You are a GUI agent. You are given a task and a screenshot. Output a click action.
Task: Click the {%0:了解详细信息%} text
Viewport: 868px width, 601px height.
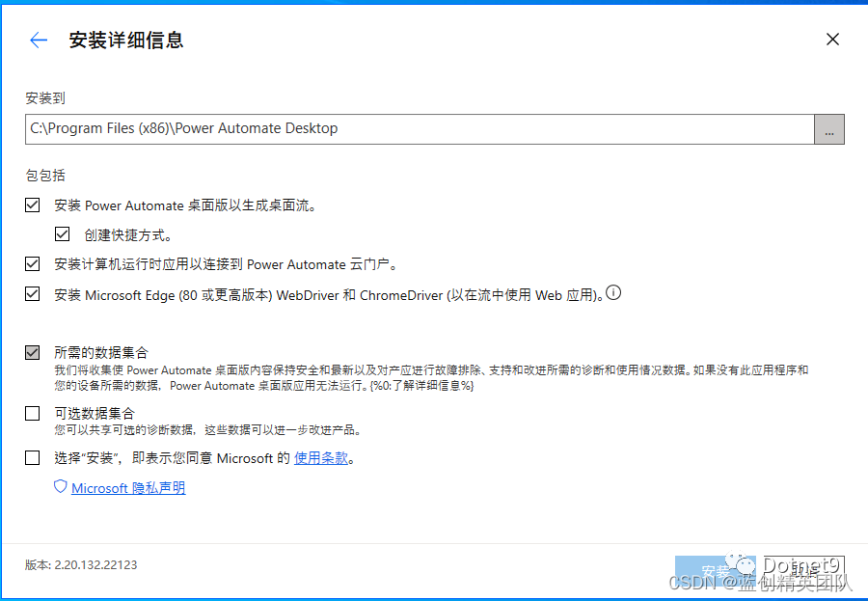click(x=421, y=386)
